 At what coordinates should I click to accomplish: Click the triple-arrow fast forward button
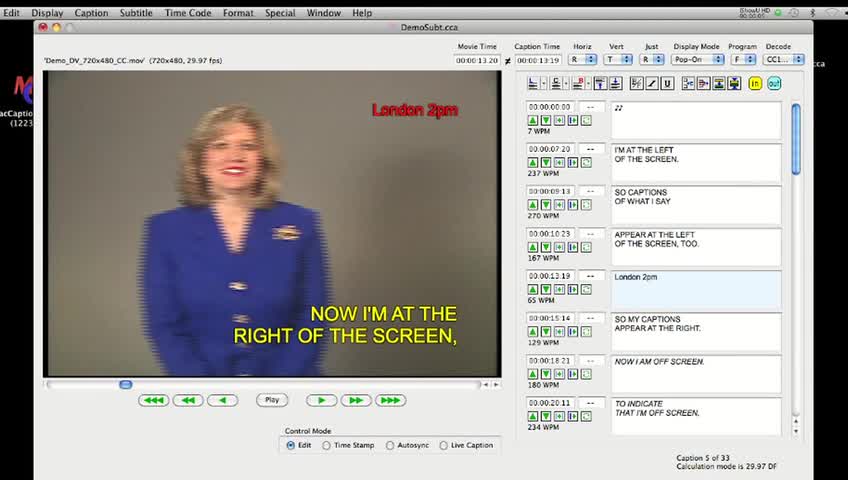point(390,401)
